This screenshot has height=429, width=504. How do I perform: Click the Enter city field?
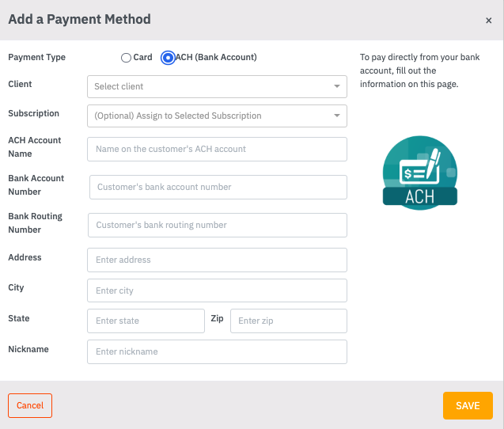(217, 290)
